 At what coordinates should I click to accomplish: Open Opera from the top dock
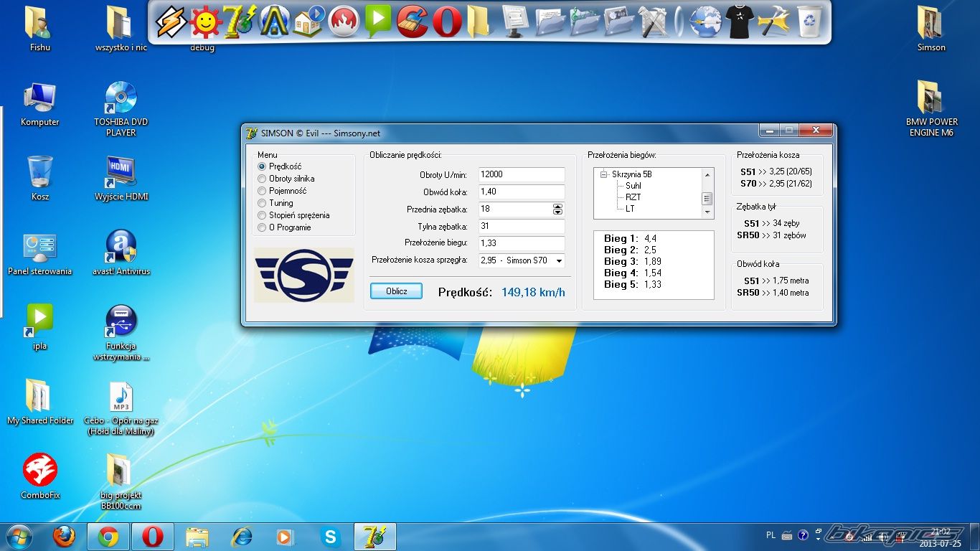[x=447, y=22]
